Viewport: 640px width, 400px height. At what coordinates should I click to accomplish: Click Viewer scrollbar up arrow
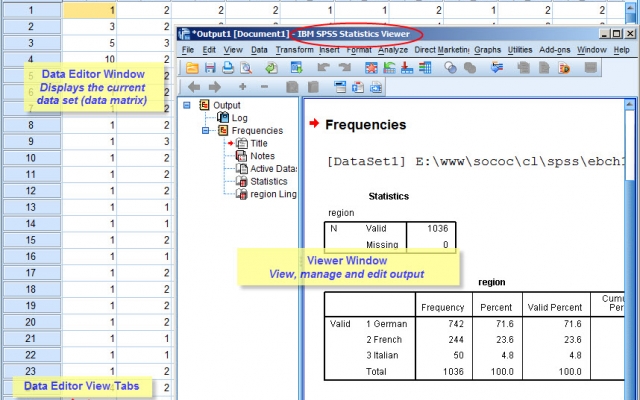point(630,104)
